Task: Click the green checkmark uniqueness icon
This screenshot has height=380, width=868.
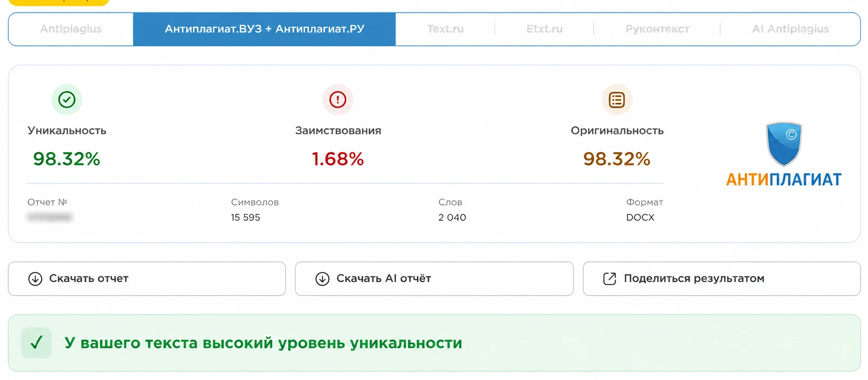Action: pyautogui.click(x=67, y=99)
